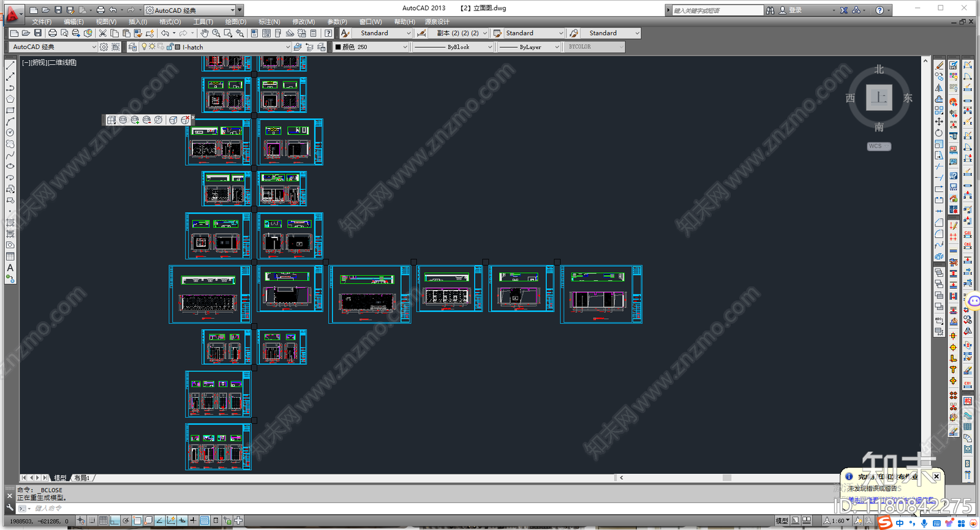Click the Autodesk Exchange X icon
Viewport: 980px width, 530px height.
[x=844, y=10]
